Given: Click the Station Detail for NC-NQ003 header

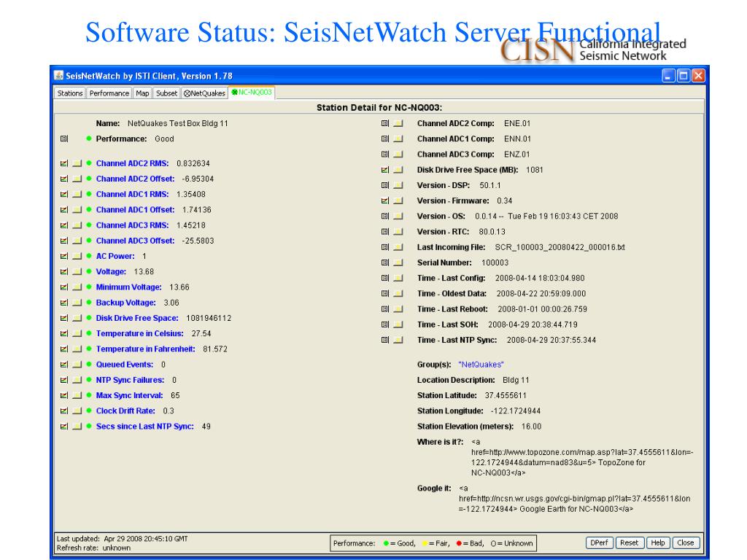Looking at the screenshot, I should point(379,108).
